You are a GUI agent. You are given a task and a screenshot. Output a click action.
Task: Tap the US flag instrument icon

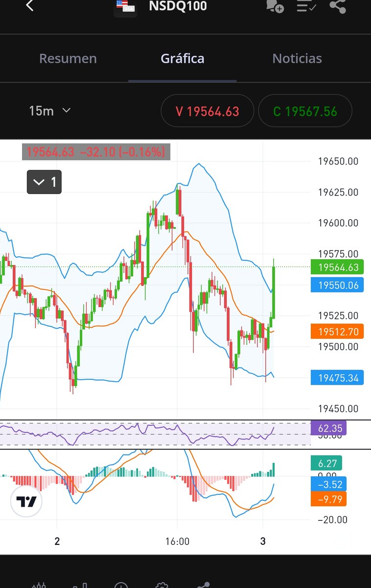pos(125,7)
